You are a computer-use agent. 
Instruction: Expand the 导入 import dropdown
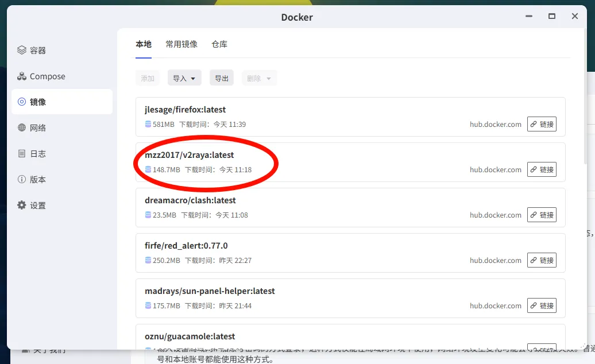coord(184,78)
